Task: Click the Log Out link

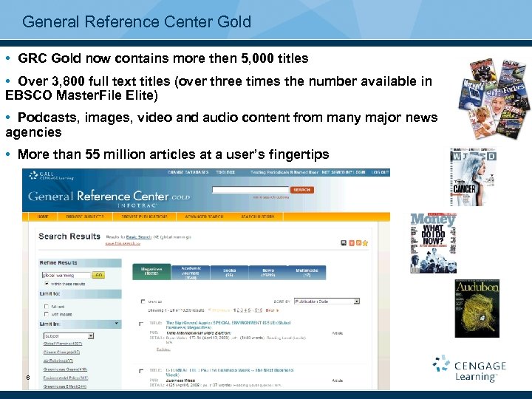Action: click(380, 172)
